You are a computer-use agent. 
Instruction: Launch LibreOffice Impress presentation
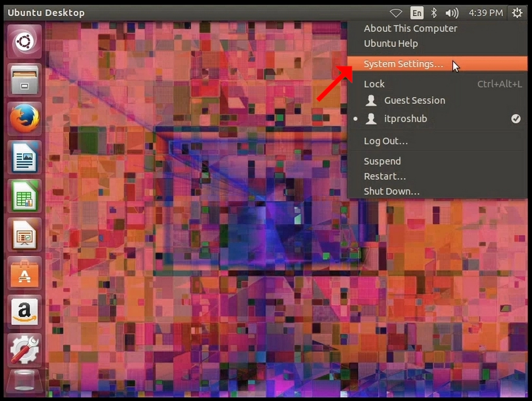tap(24, 235)
